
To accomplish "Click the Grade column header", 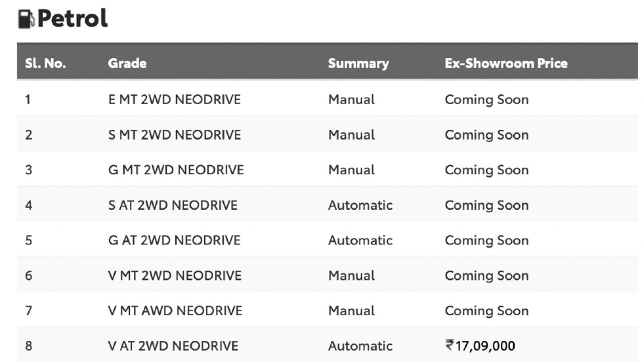I will pyautogui.click(x=127, y=63).
